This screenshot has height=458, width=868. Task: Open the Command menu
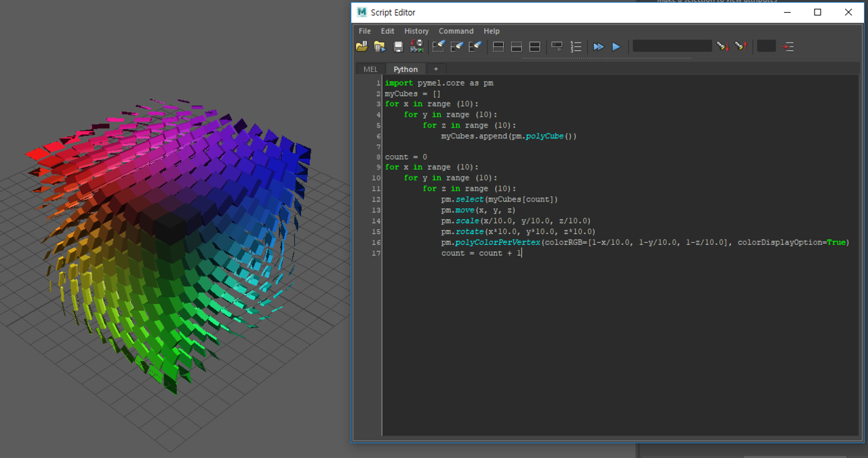coord(456,31)
